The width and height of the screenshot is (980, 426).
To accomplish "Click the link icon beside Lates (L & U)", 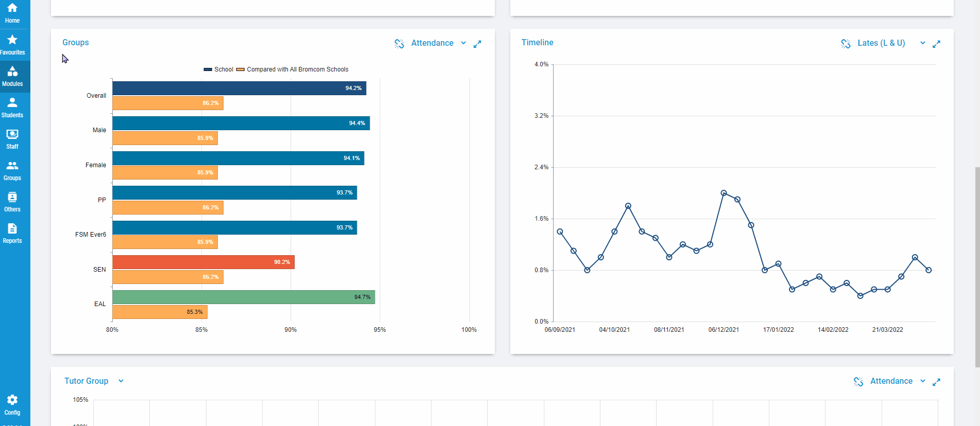I will pos(846,44).
